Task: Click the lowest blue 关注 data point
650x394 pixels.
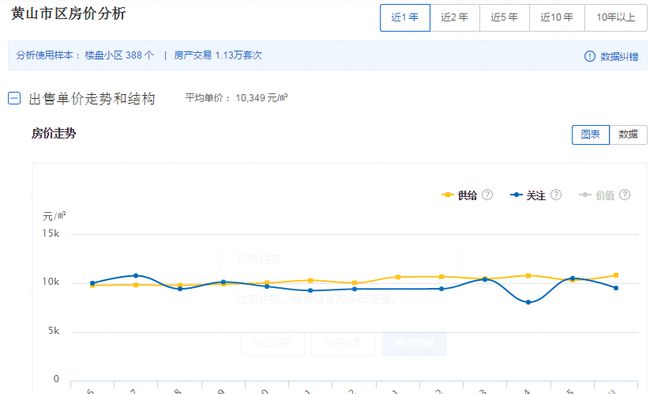Action: point(528,302)
